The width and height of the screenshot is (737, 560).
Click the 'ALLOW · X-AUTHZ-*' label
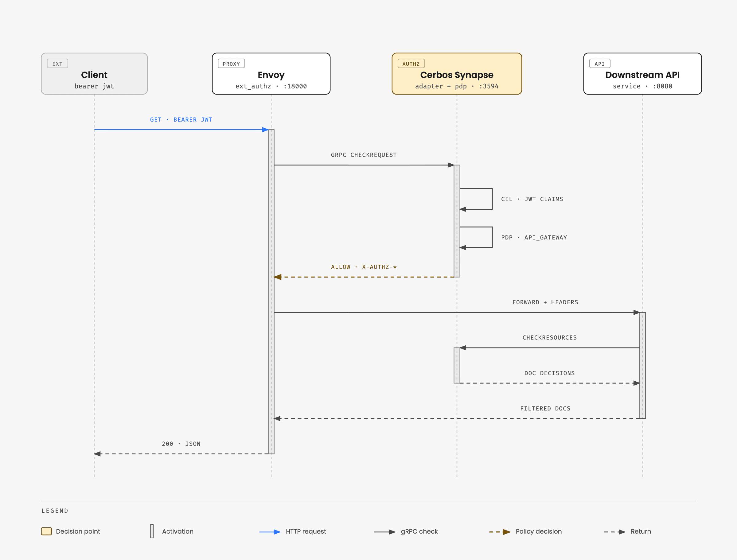(x=364, y=267)
